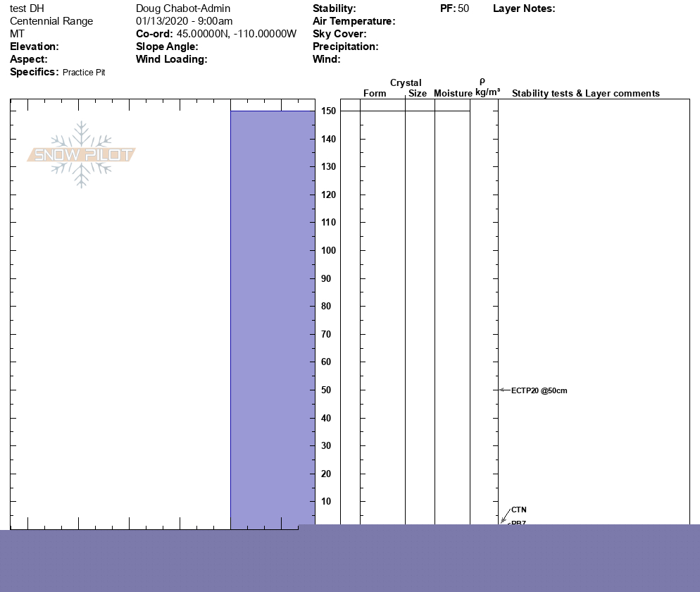Click the "CTN" stability test label
The height and width of the screenshot is (592, 700).
point(519,510)
